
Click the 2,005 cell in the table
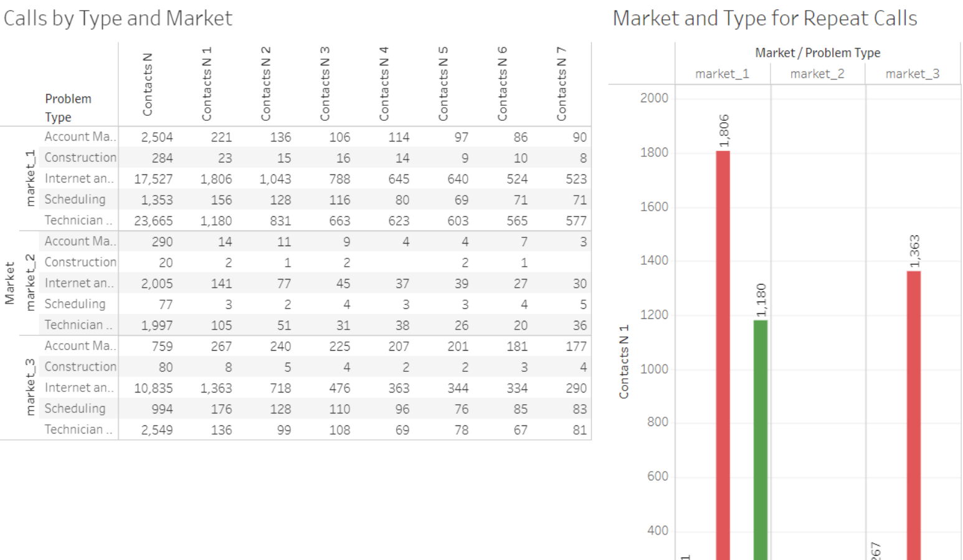coord(156,283)
